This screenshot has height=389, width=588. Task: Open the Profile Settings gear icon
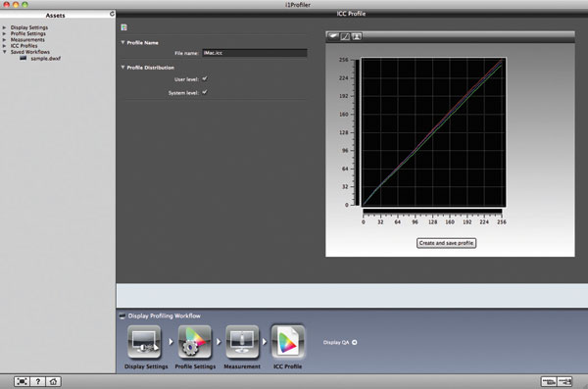point(195,342)
